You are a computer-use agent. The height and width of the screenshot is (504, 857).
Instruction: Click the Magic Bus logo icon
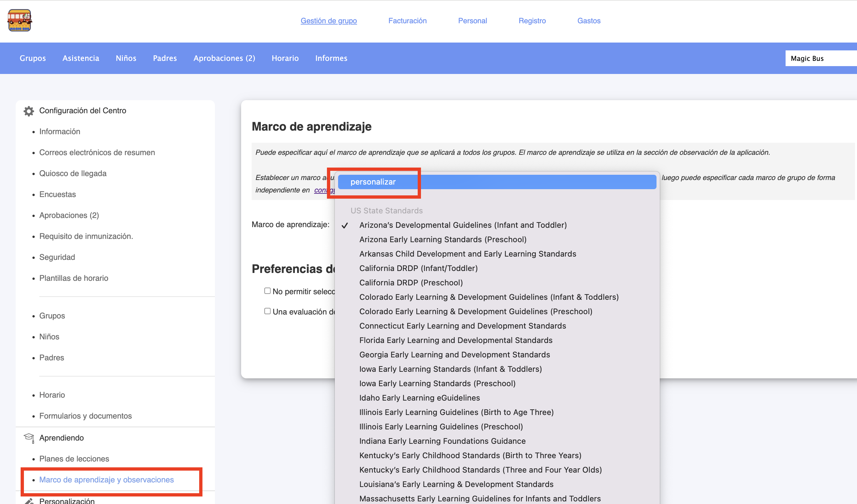click(x=19, y=20)
